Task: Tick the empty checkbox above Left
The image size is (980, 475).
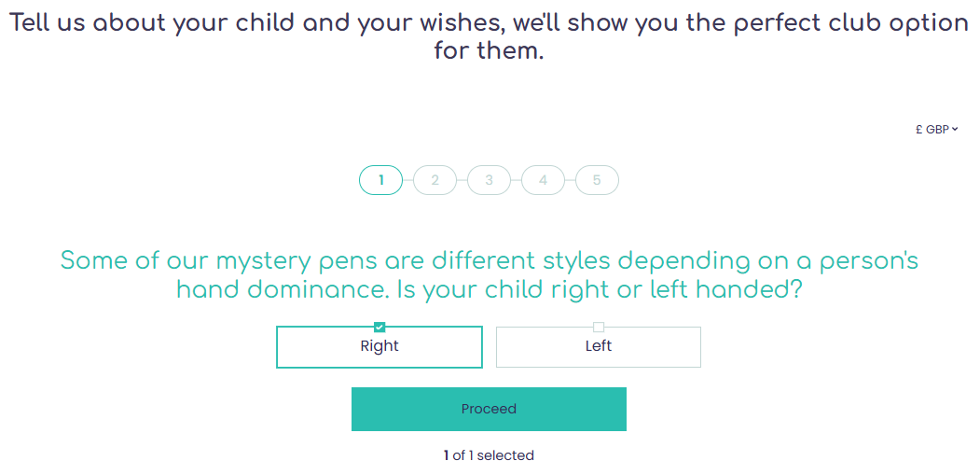Action: [x=599, y=327]
